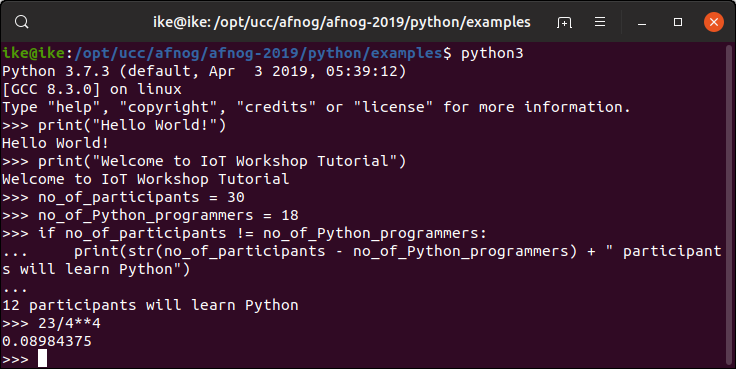
Task: Open the terminal search icon
Action: 22,22
